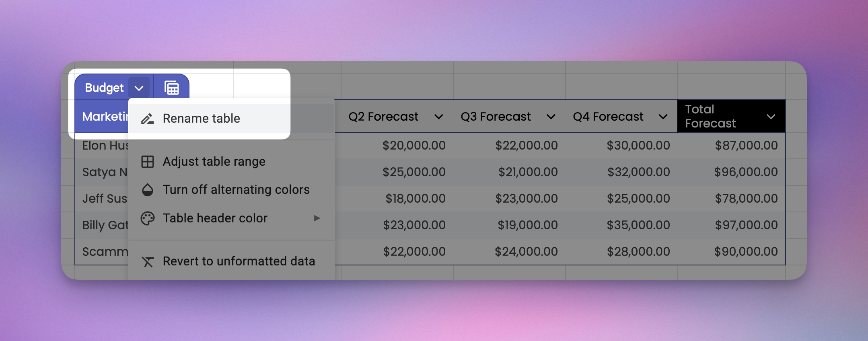Viewport: 868px width, 341px height.
Task: Select the Elon row name cell
Action: tap(105, 146)
